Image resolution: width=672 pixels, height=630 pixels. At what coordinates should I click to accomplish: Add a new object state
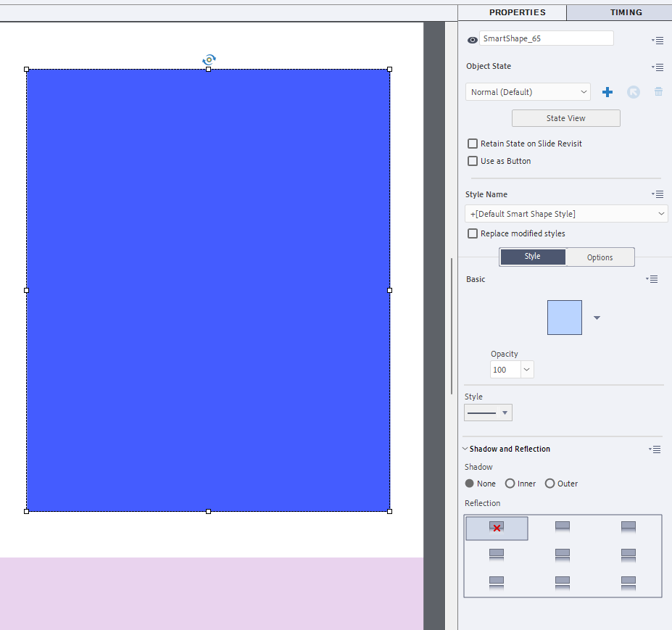tap(607, 92)
